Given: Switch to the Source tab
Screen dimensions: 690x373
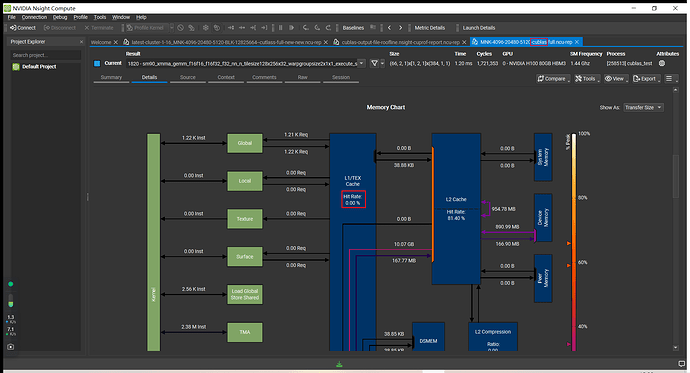Looking at the screenshot, I should (x=187, y=77).
